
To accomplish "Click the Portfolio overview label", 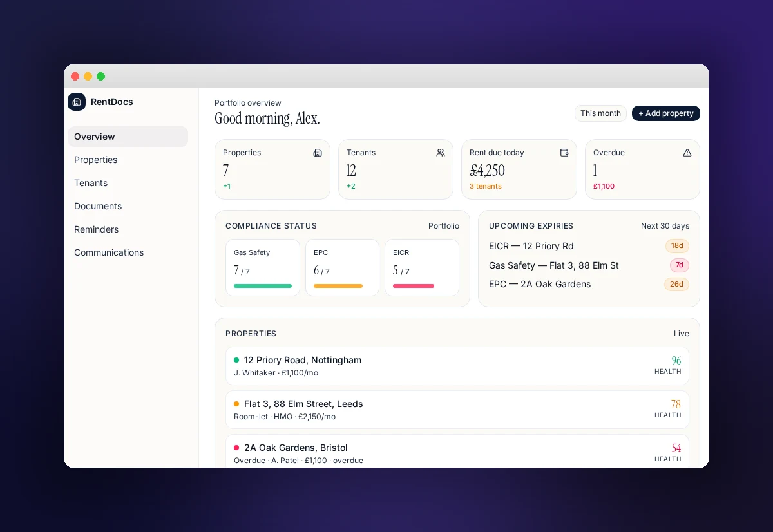I will pyautogui.click(x=248, y=103).
